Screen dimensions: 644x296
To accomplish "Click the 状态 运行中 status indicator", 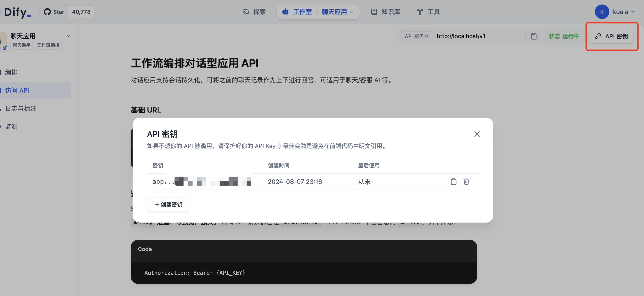I will pos(564,36).
